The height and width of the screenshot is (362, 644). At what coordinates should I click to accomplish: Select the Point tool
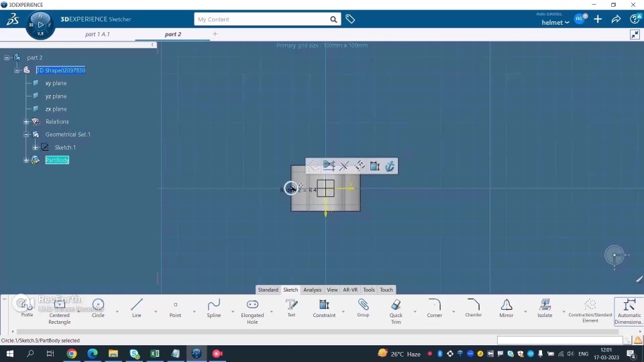point(175,308)
